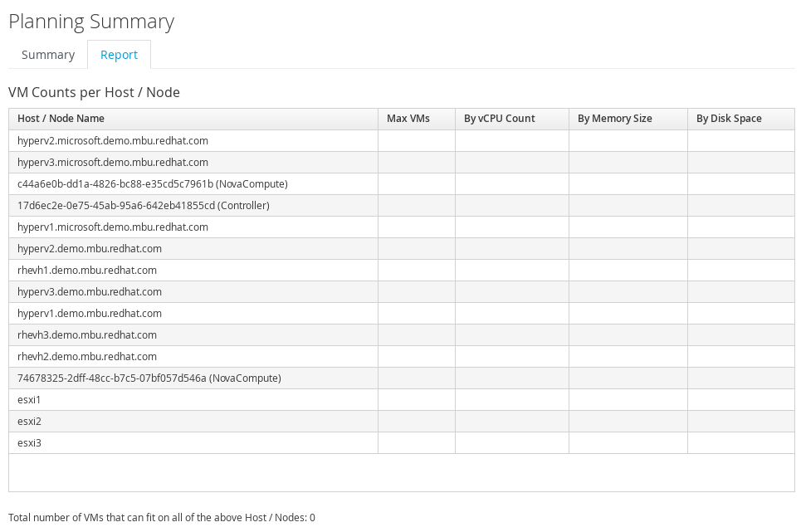Select the hyperv3.demo.mbu.redhat.com row

402,292
